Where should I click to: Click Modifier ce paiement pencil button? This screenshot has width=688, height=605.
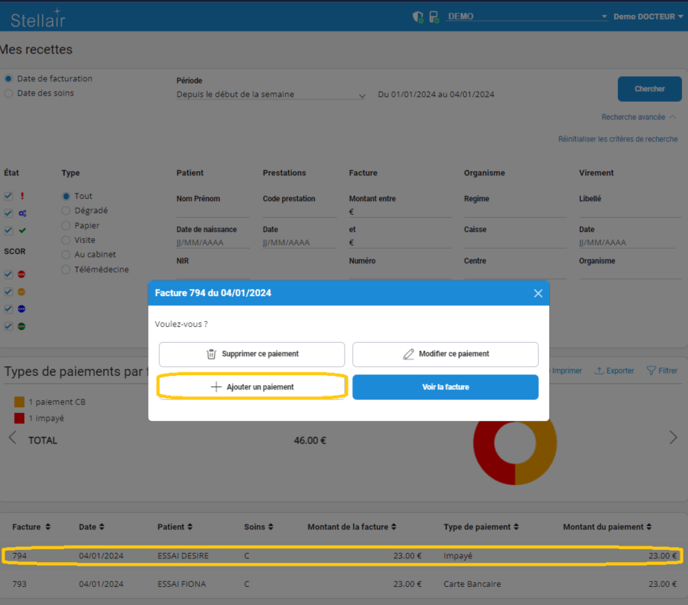coord(445,354)
